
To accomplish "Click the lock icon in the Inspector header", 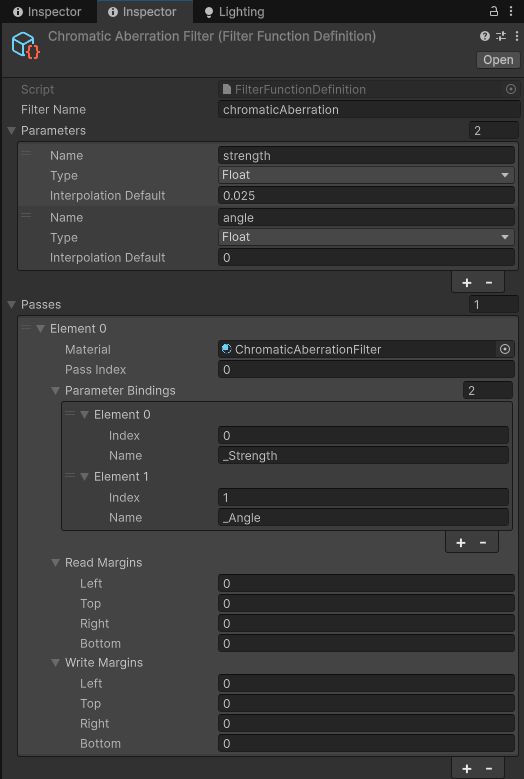I will 494,11.
